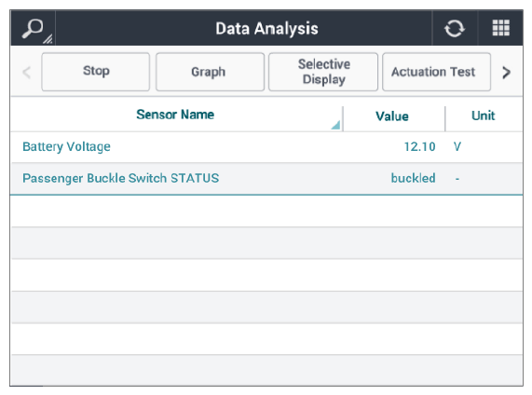The height and width of the screenshot is (395, 532).
Task: Open the magnifier search icon
Action: [33, 29]
